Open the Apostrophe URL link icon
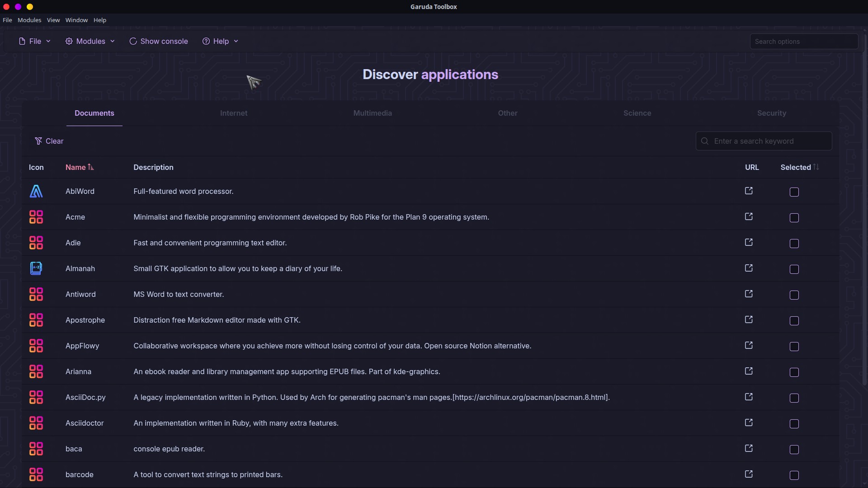 [x=749, y=319]
